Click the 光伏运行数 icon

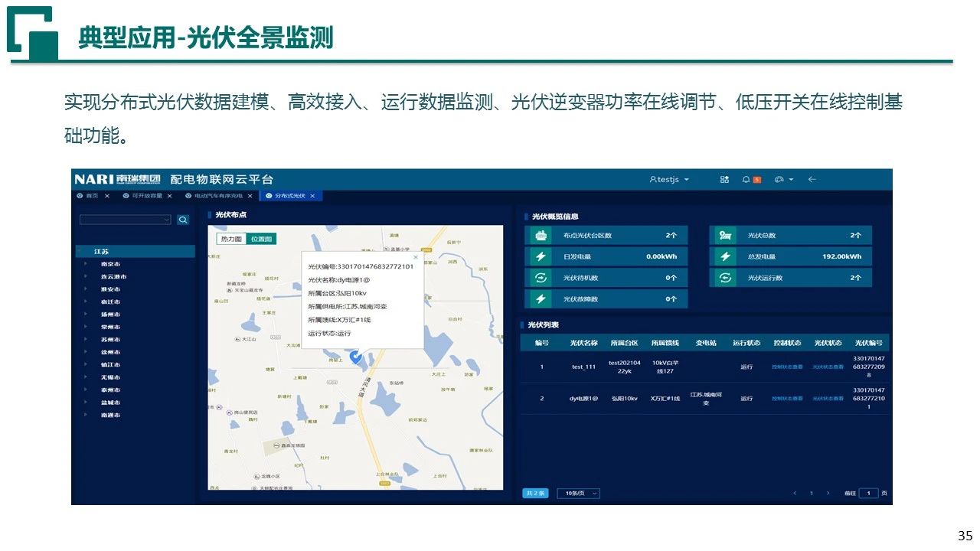tap(724, 278)
